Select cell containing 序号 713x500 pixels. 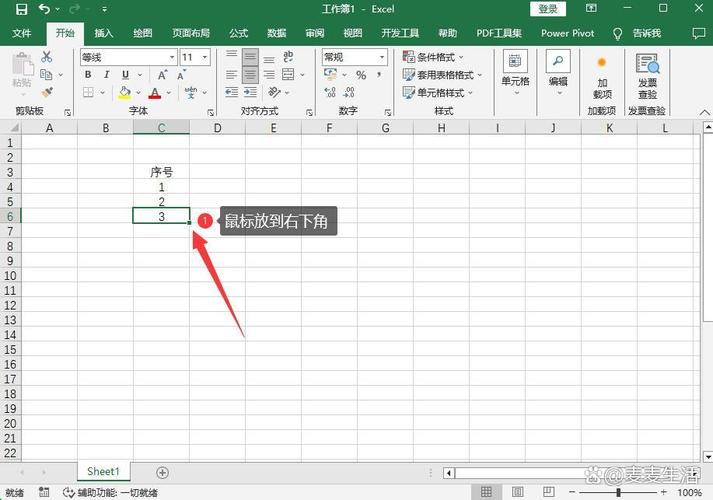[x=161, y=172]
